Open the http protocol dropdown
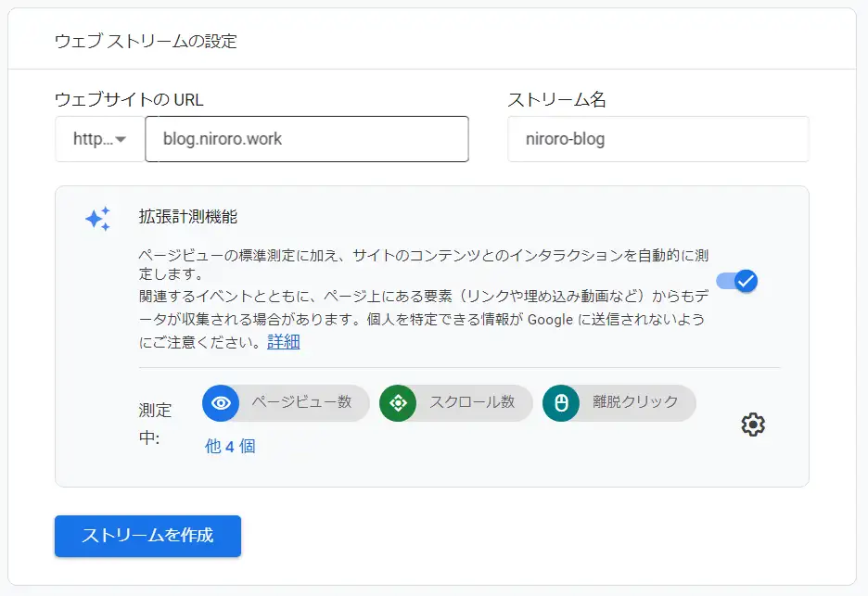Screen dimensions: 868x596 [x=99, y=139]
